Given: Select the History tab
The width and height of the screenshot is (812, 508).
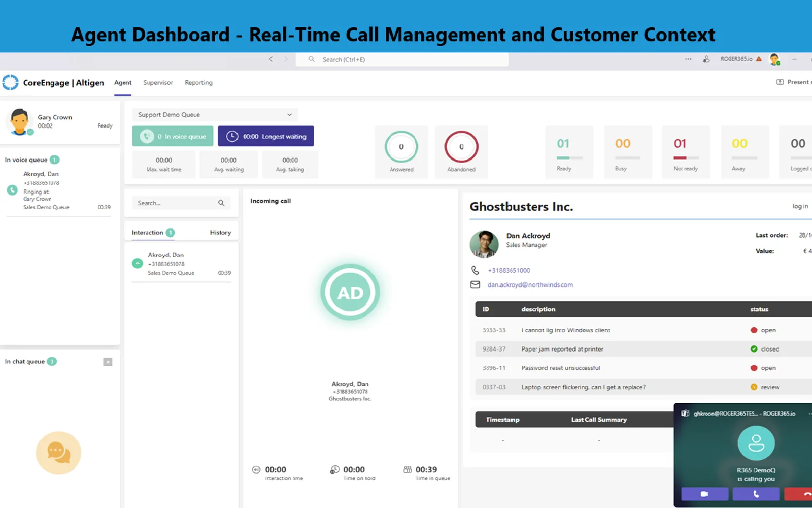Looking at the screenshot, I should 220,233.
